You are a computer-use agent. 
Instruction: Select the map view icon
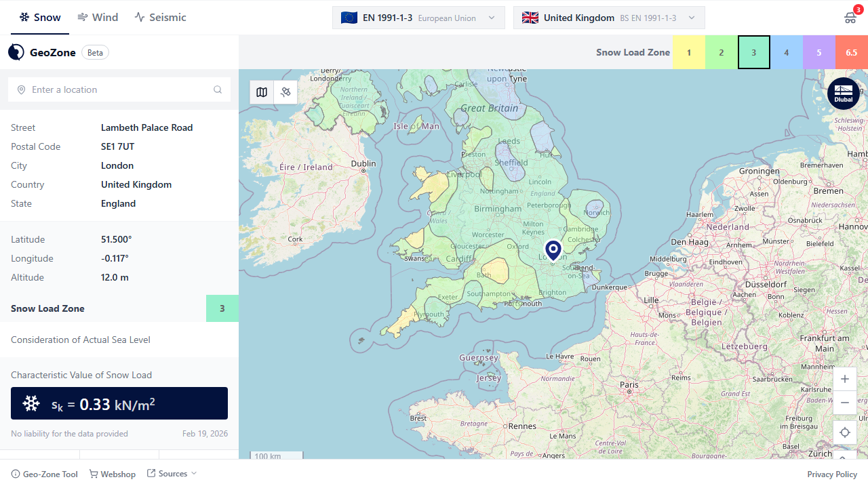click(x=262, y=92)
